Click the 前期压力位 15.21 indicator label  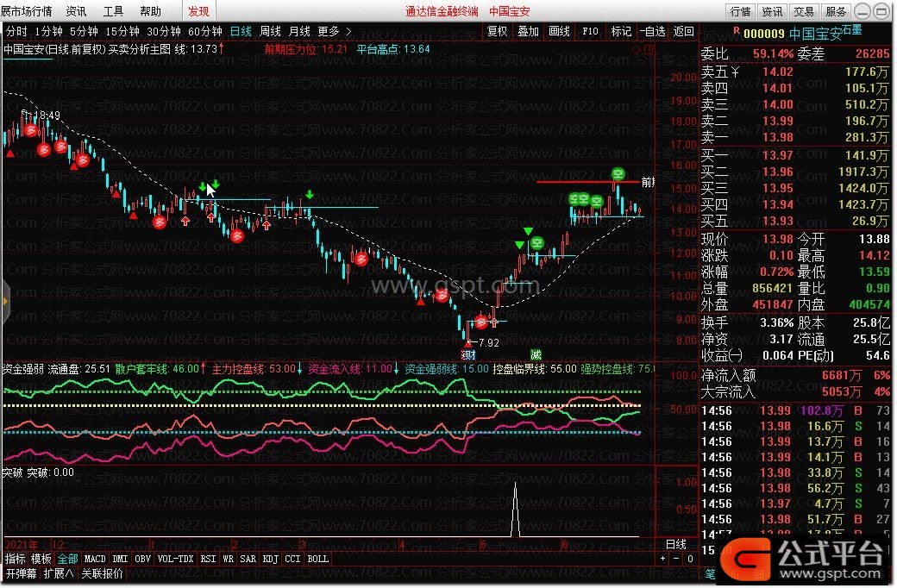[306, 49]
